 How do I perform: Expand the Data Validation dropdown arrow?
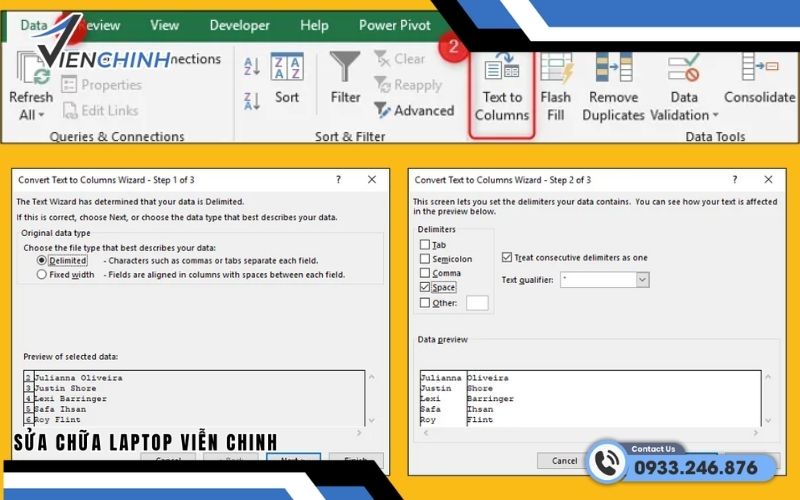point(715,115)
